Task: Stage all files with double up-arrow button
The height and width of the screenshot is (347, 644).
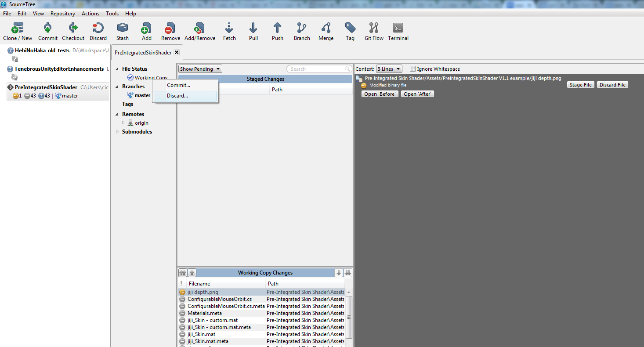Action: tap(182, 273)
